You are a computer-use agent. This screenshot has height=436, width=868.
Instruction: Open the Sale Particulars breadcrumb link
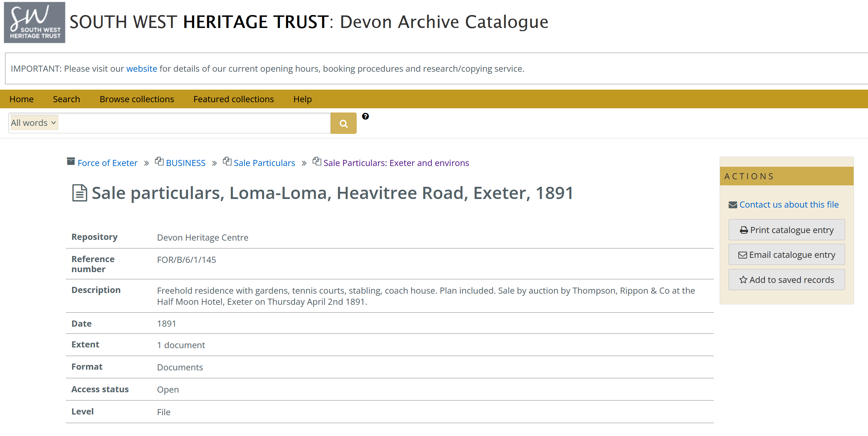264,163
